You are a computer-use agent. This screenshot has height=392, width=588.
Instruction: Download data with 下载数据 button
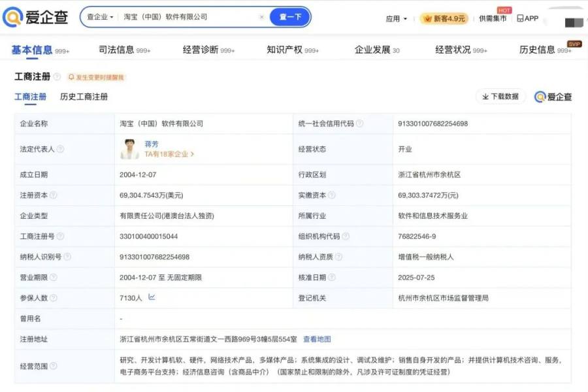tap(500, 97)
